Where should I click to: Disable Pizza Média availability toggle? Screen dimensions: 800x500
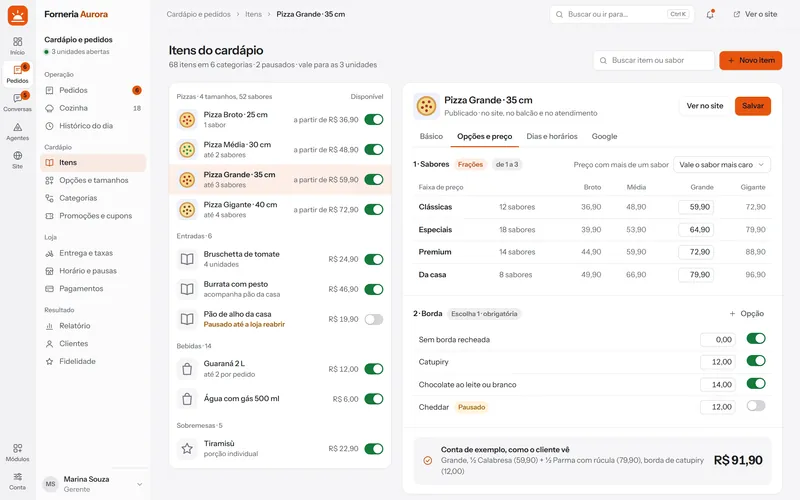tap(374, 149)
